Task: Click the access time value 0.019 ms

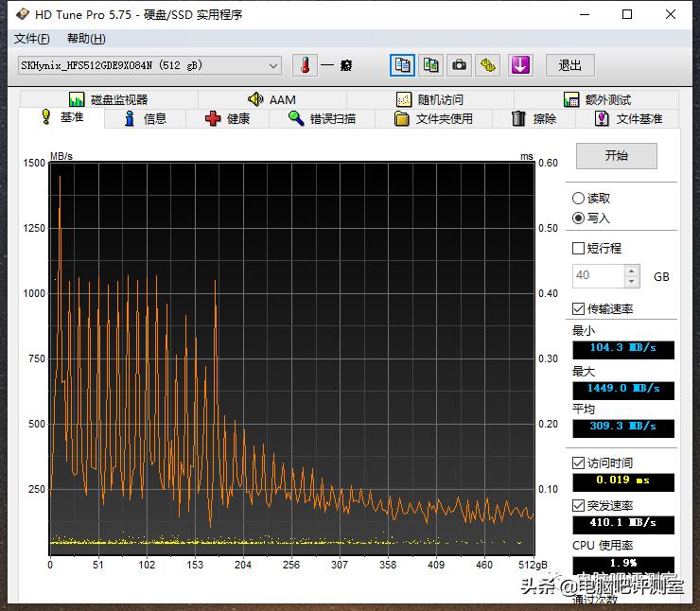Action: coord(623,480)
